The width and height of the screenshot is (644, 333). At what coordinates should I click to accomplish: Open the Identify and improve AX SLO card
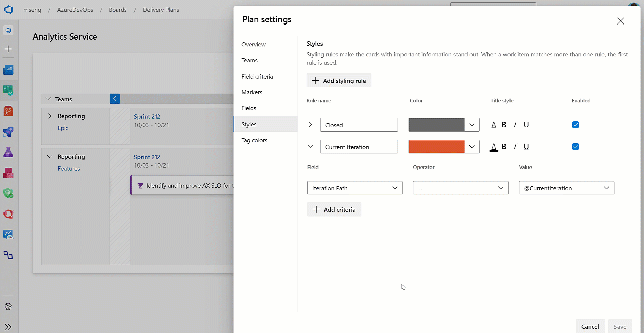182,185
